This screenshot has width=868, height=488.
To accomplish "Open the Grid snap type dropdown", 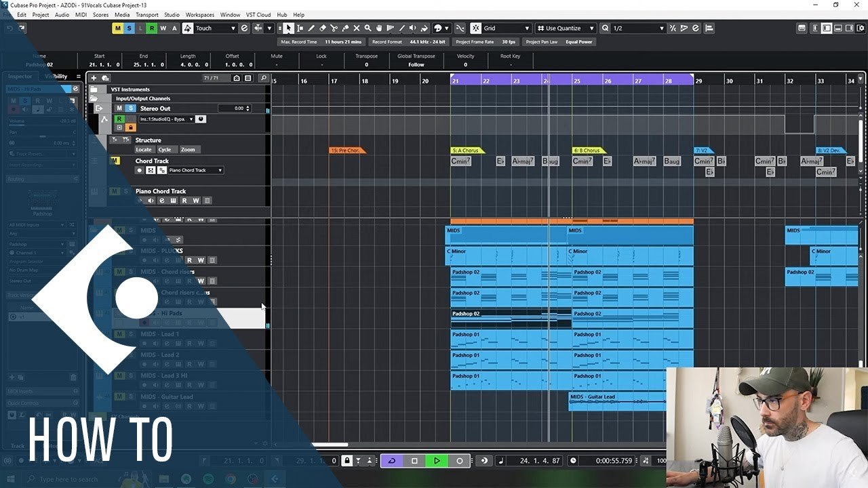I will 507,28.
